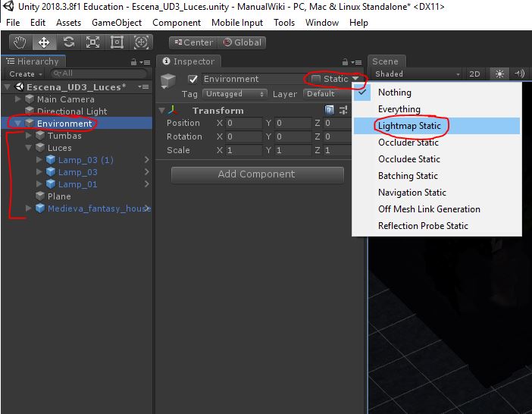Select the Hand tool
The image size is (532, 414).
pos(20,42)
